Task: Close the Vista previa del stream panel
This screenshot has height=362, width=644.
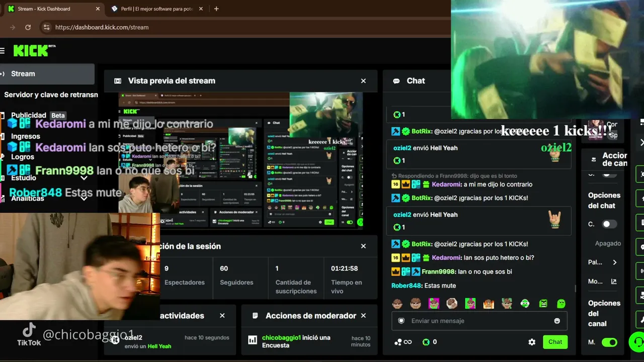Action: click(x=363, y=81)
